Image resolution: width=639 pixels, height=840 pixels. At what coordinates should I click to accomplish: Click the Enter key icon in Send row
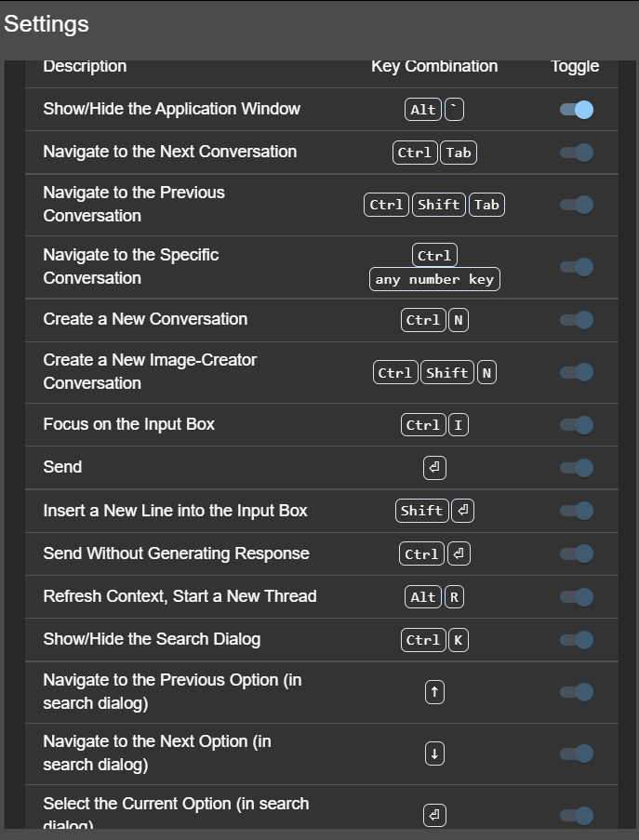tap(434, 468)
